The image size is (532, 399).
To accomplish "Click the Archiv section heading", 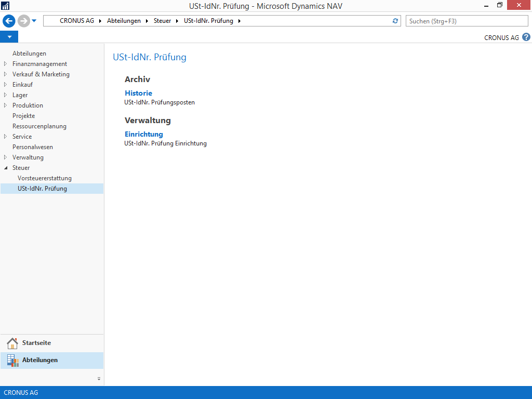I will click(137, 79).
